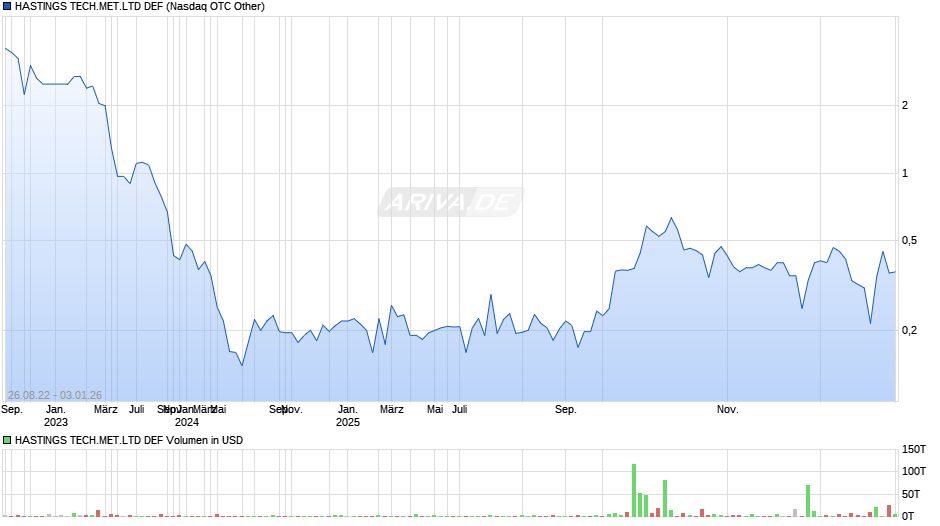The width and height of the screenshot is (940, 526).
Task: Click the price axis label 0,2
Action: pyautogui.click(x=909, y=330)
